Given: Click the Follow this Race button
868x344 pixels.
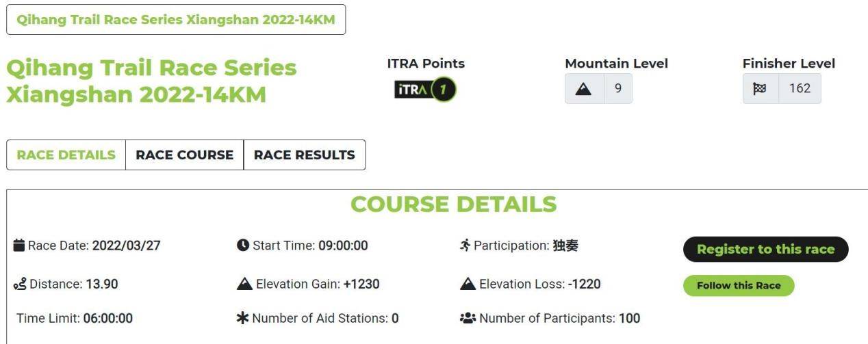Looking at the screenshot, I should click(x=739, y=285).
